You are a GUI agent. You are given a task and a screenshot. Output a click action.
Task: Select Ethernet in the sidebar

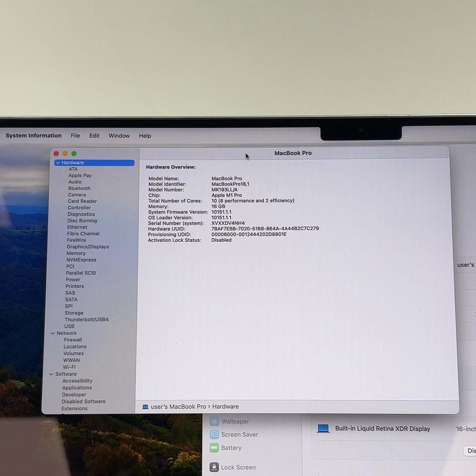click(x=77, y=227)
